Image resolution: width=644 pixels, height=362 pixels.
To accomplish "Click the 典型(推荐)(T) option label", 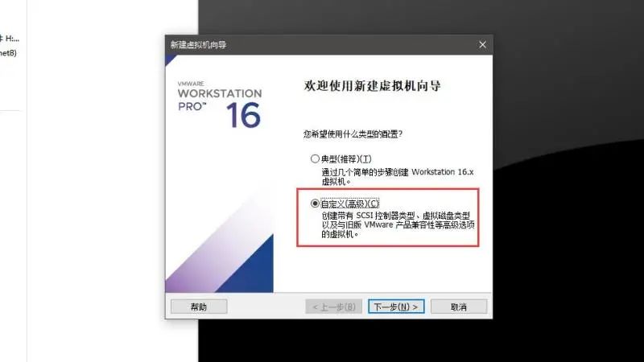I will coord(346,159).
